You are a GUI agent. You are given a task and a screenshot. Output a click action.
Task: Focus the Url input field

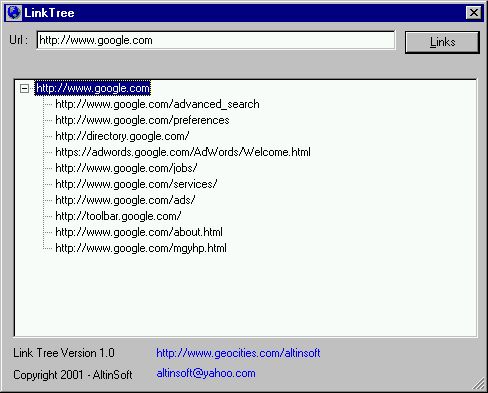[x=216, y=40]
